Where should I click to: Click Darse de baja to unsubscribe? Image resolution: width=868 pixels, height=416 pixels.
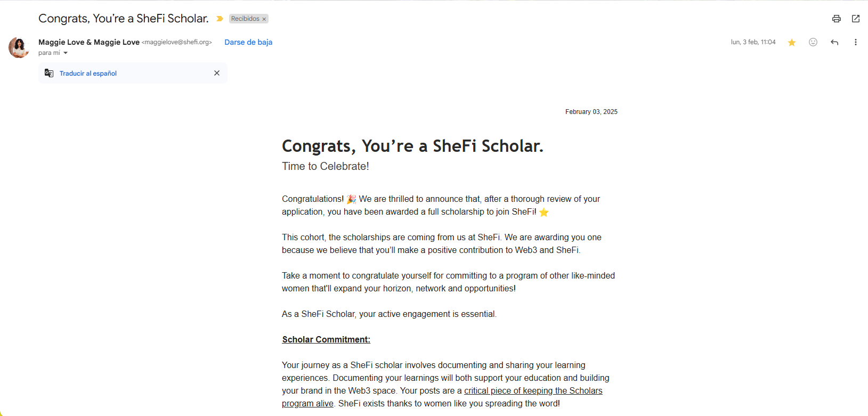tap(248, 42)
